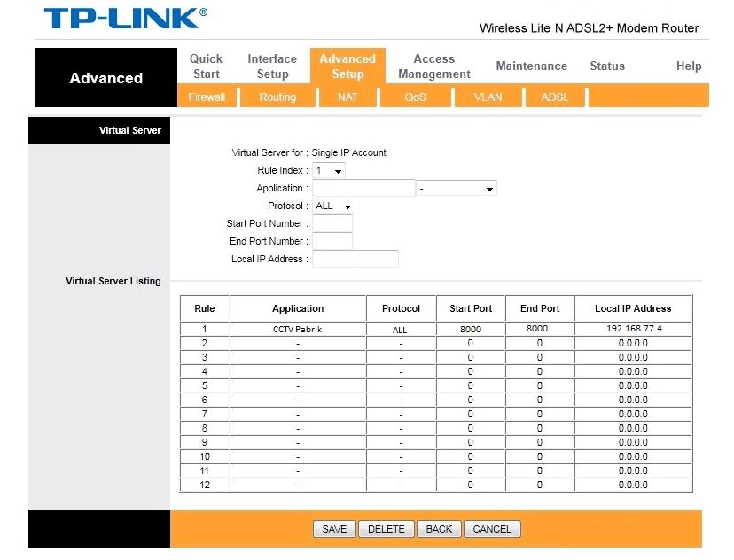Go to the Maintenance tab
The height and width of the screenshot is (560, 734).
coord(531,66)
